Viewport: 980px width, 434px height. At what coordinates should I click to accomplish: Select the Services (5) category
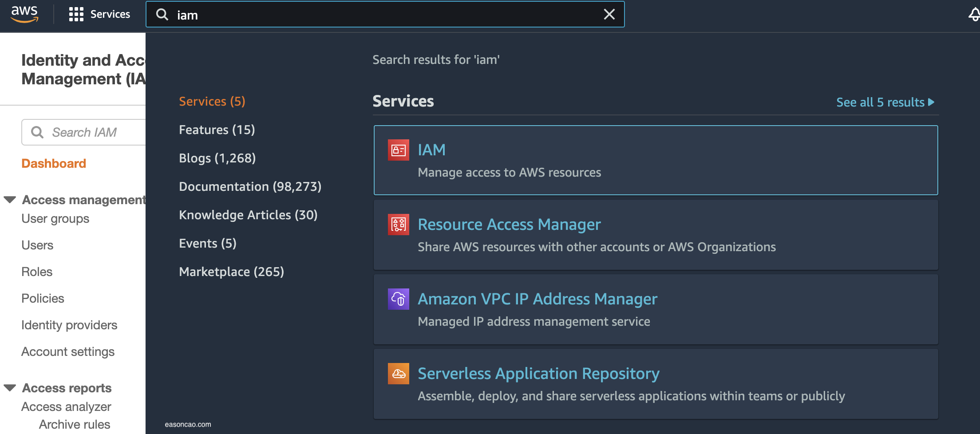coord(212,101)
